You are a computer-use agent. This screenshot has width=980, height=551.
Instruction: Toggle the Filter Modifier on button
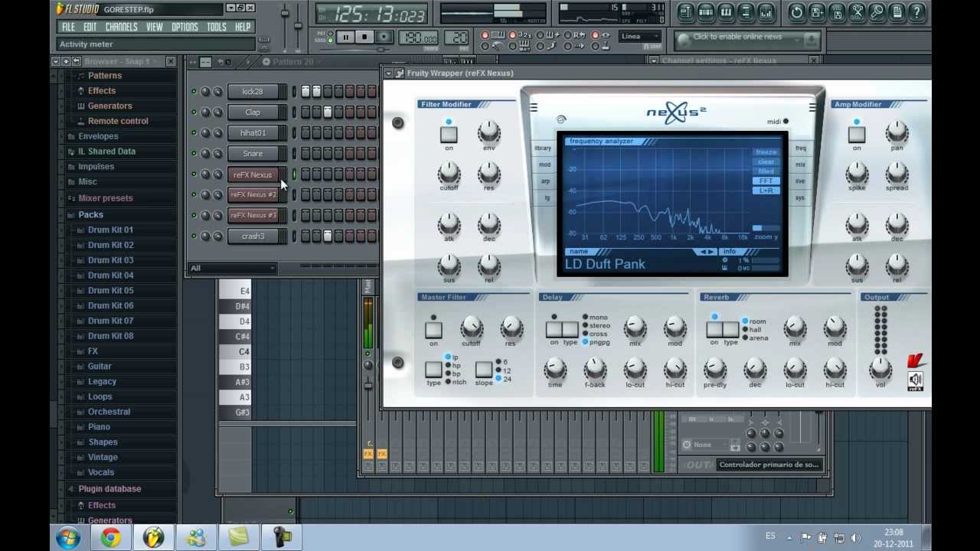coord(449,134)
